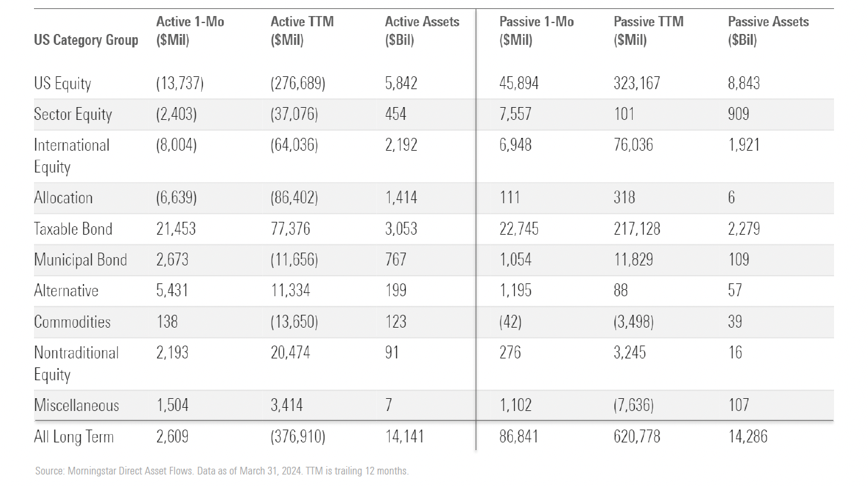Click the 620,778 Passive TTM total cell

637,437
